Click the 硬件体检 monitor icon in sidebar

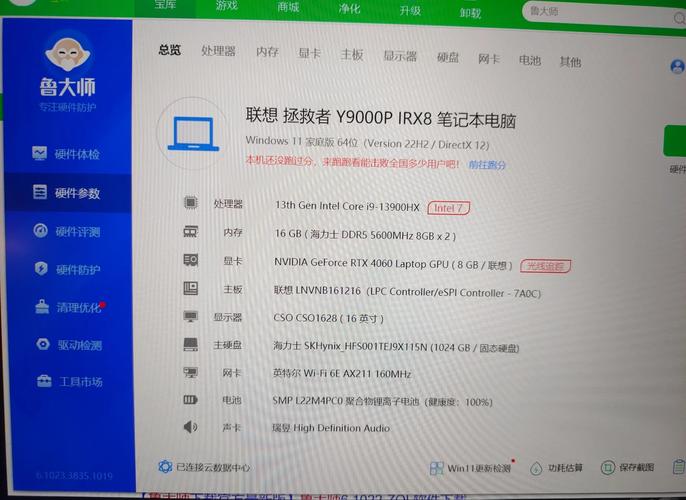(x=39, y=154)
